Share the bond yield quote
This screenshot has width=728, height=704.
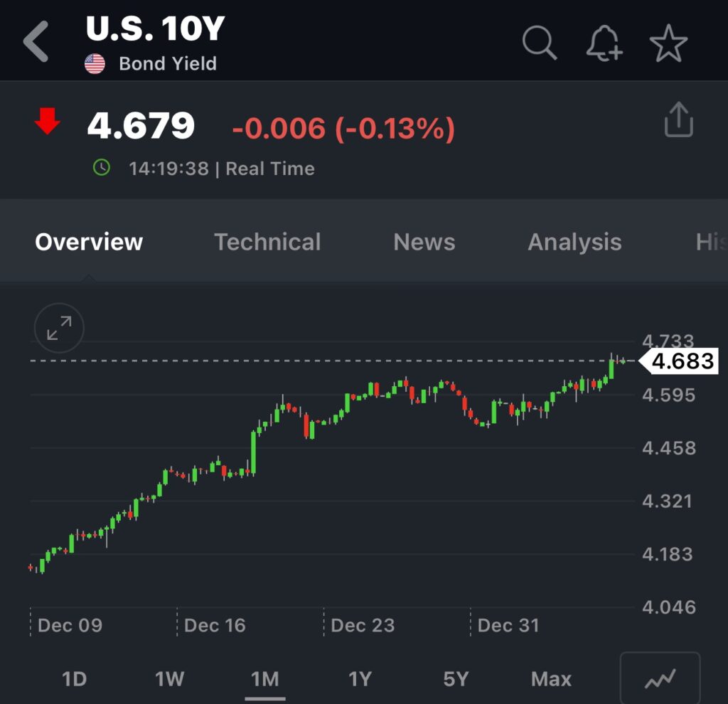pos(678,119)
